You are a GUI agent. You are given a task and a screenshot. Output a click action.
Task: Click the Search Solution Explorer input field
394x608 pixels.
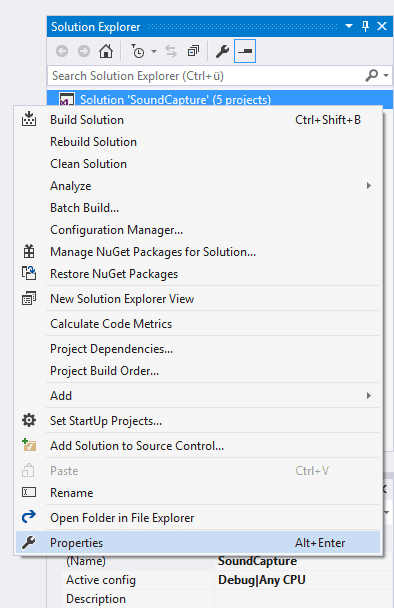[207, 76]
